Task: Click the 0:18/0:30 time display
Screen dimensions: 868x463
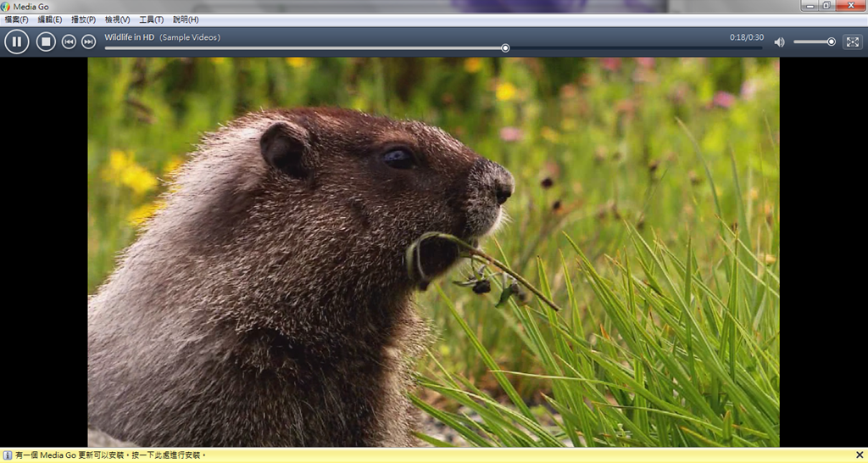Action: click(746, 37)
